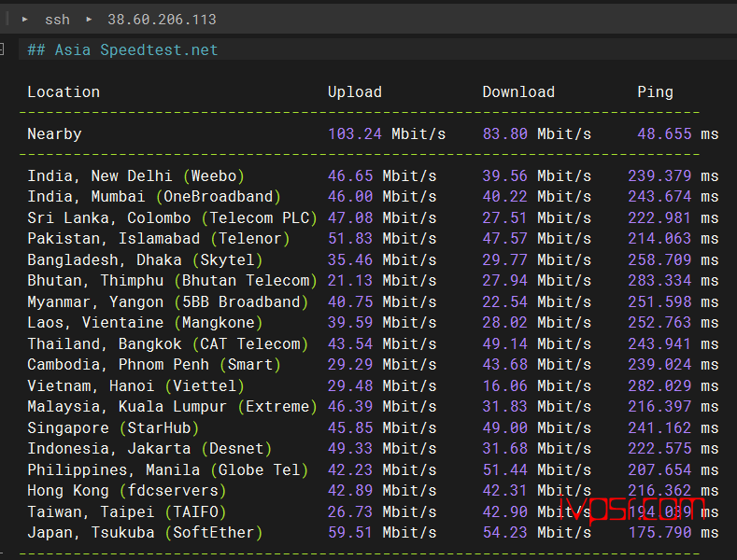Click Jakarta upload value 49.33
This screenshot has width=737, height=560.
350,449
